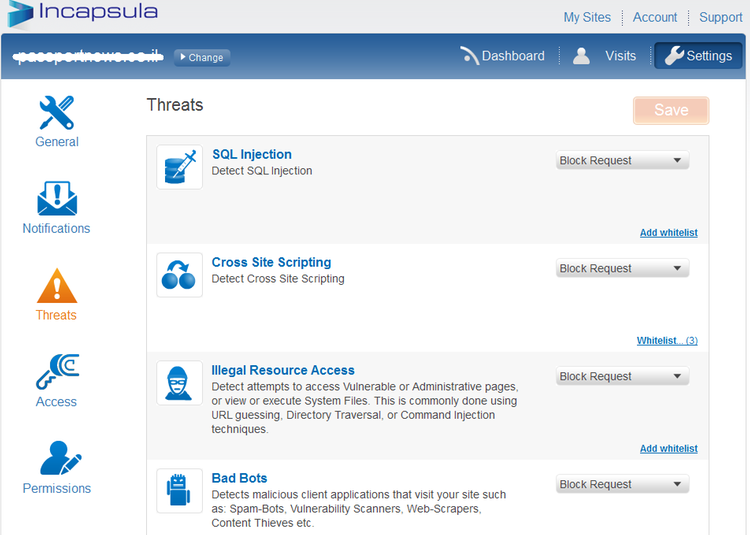Select the Threats warning triangle icon
The width and height of the screenshot is (750, 535).
[57, 286]
